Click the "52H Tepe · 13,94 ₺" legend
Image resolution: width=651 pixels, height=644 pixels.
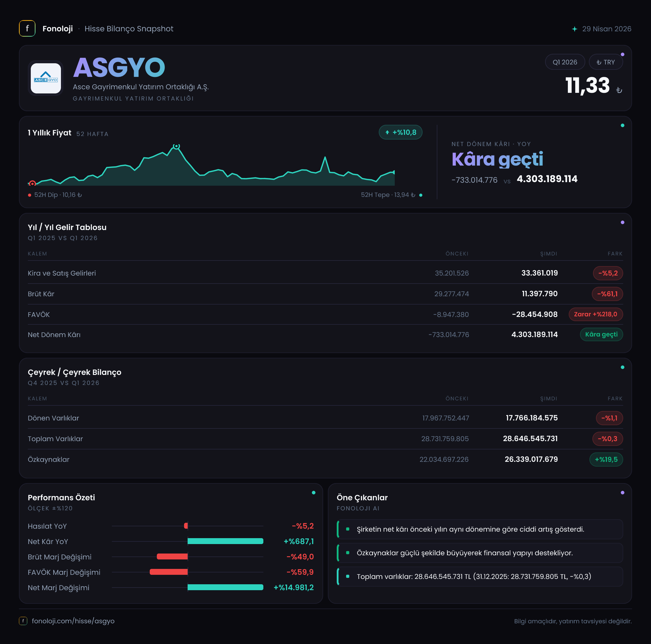tap(391, 195)
